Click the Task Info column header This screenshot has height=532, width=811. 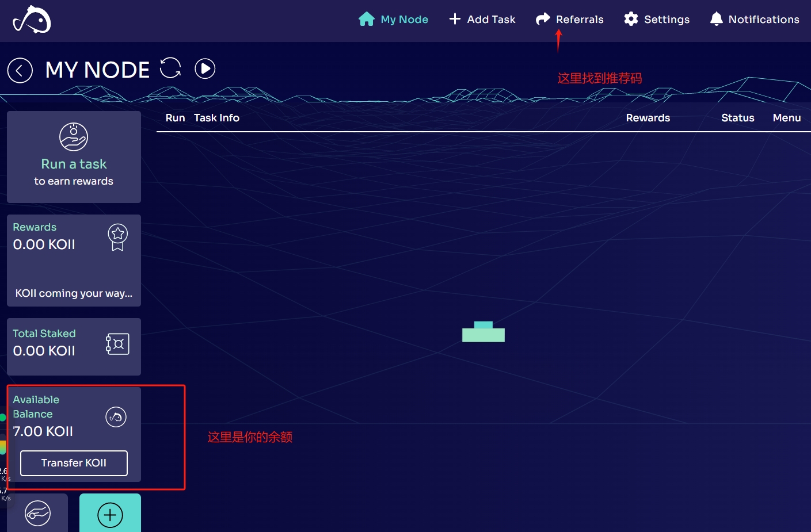click(x=216, y=118)
